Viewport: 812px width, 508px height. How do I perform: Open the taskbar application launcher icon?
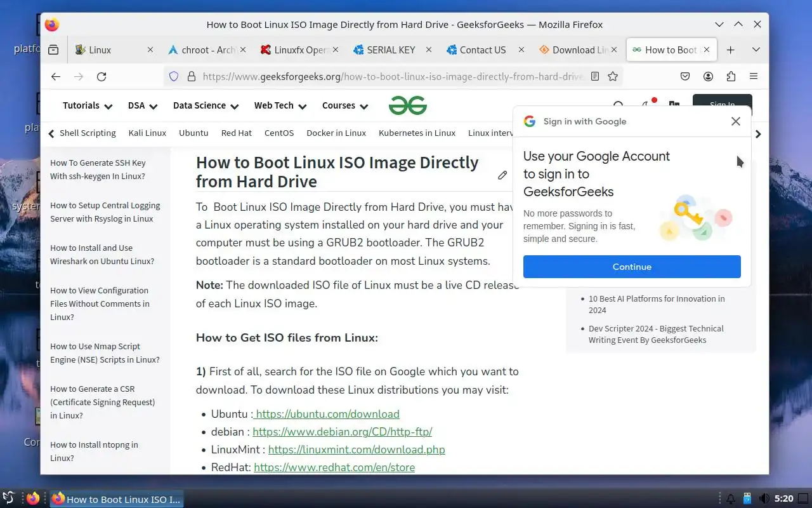(x=9, y=498)
